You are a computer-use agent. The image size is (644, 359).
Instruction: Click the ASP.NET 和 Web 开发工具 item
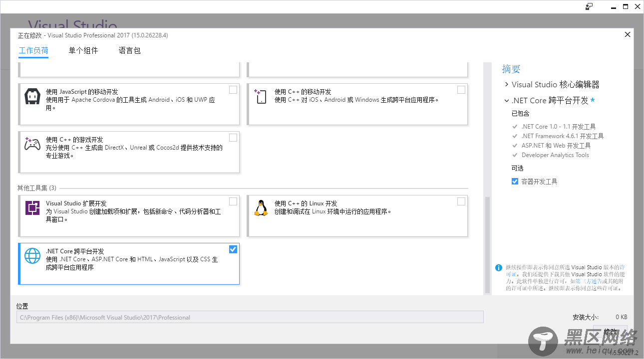(556, 146)
